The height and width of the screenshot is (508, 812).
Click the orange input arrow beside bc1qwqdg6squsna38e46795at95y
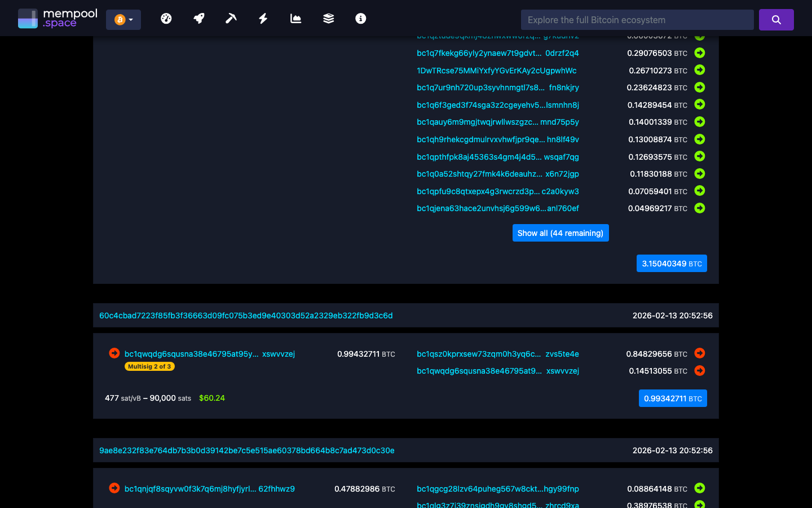click(114, 353)
